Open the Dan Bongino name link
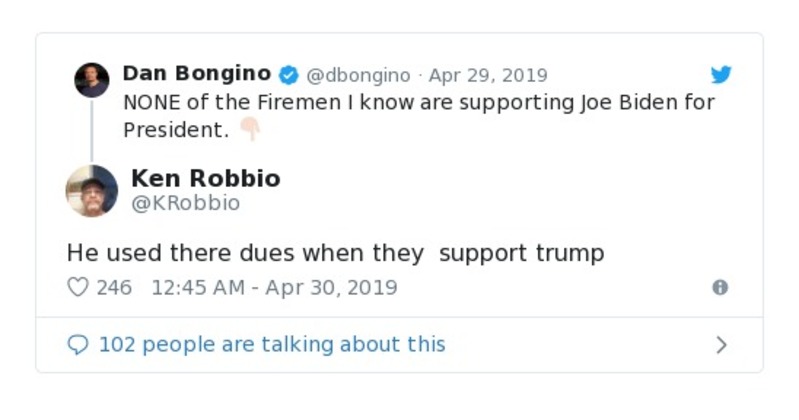Screen dimensions: 799x420 tap(196, 74)
